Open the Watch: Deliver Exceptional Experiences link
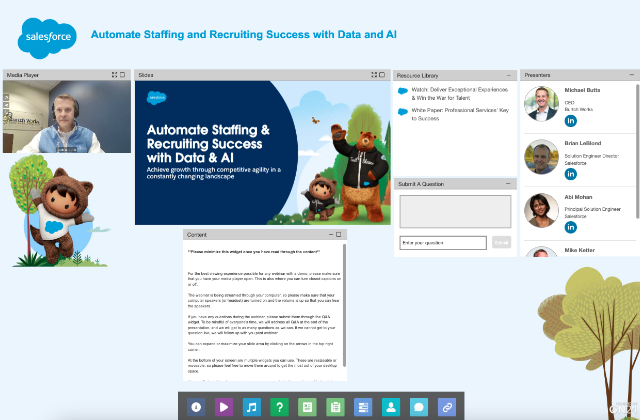 [x=460, y=93]
